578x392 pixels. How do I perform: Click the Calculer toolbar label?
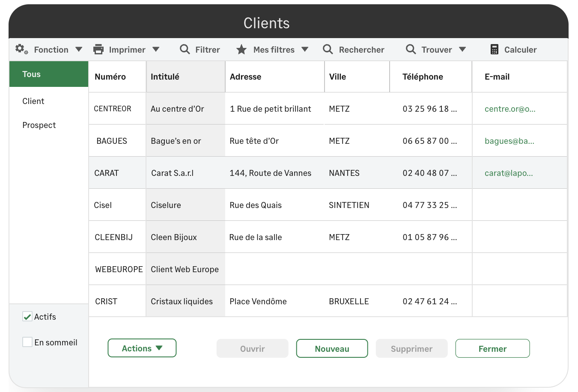tap(521, 50)
